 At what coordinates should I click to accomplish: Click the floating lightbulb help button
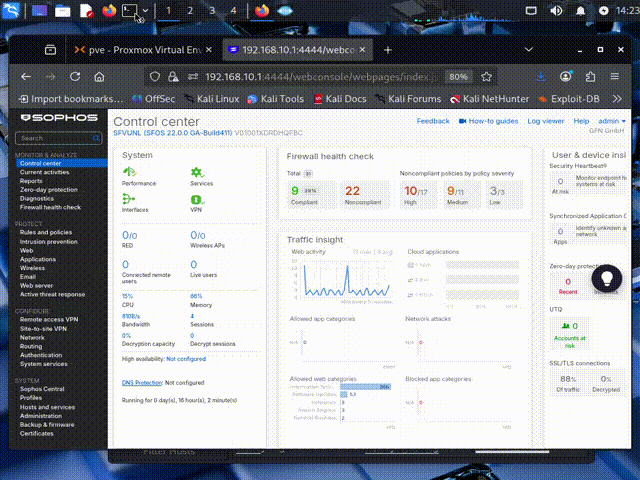[x=611, y=276]
